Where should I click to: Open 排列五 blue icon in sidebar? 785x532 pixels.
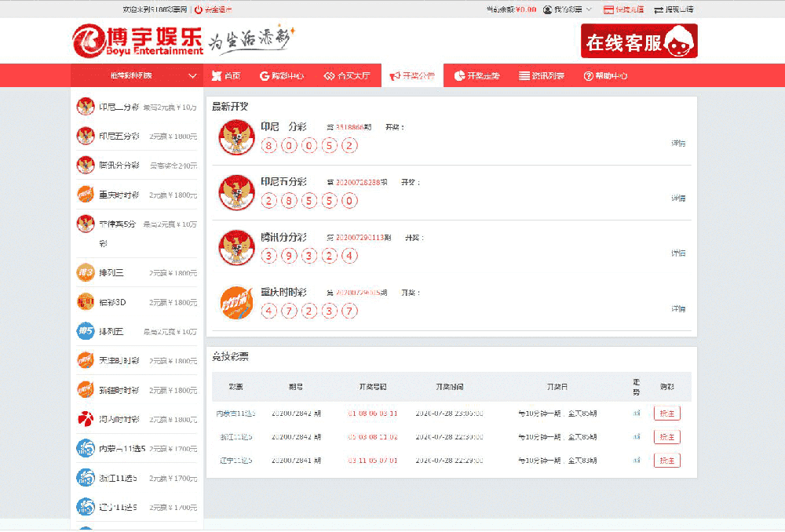[86, 331]
